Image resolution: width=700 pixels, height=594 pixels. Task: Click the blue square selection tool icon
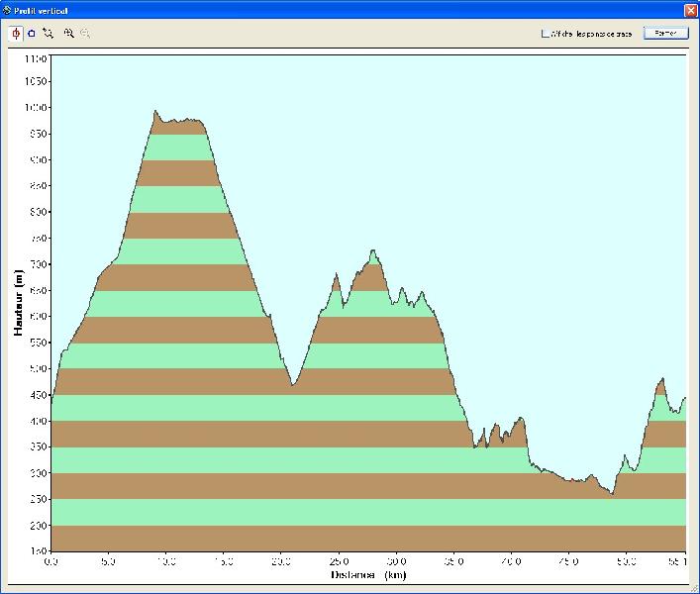32,33
